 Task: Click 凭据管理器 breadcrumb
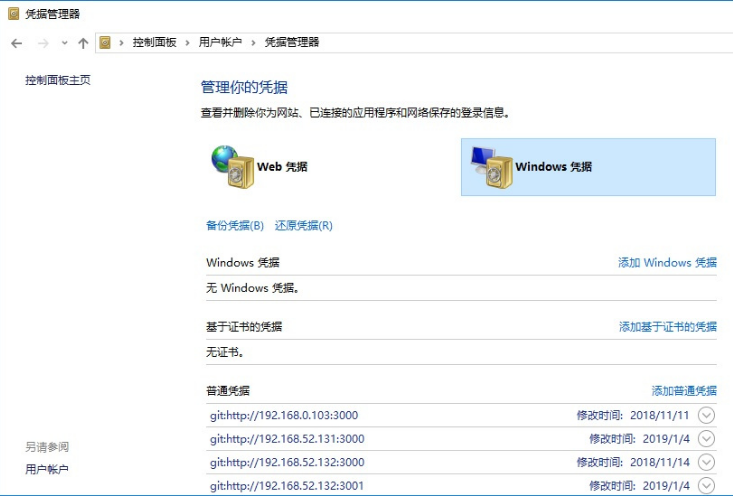pos(292,43)
